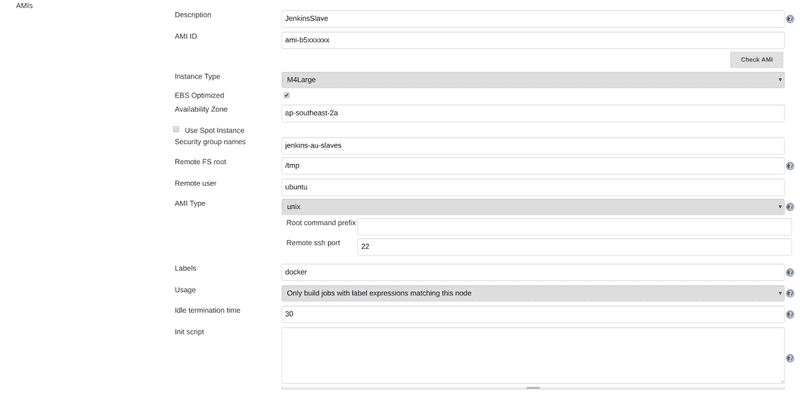Open the AMI Type dropdown showing unix
The height and width of the screenshot is (393, 800).
[x=533, y=207]
